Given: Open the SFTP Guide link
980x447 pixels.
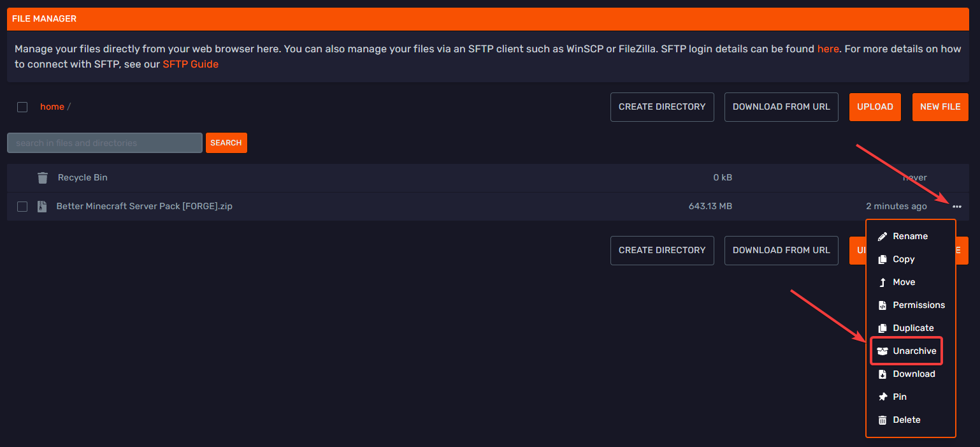Looking at the screenshot, I should [191, 64].
